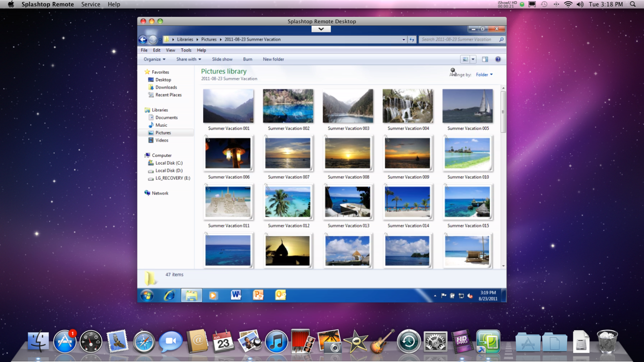Viewport: 644px width, 362px height.
Task: Expand the Splashtop toolbar chevron
Action: (321, 29)
